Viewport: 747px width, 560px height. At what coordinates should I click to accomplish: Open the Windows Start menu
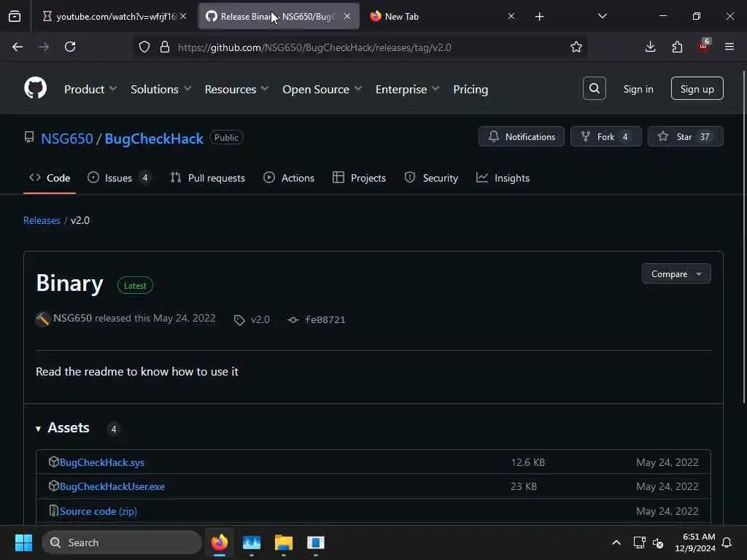pyautogui.click(x=23, y=542)
